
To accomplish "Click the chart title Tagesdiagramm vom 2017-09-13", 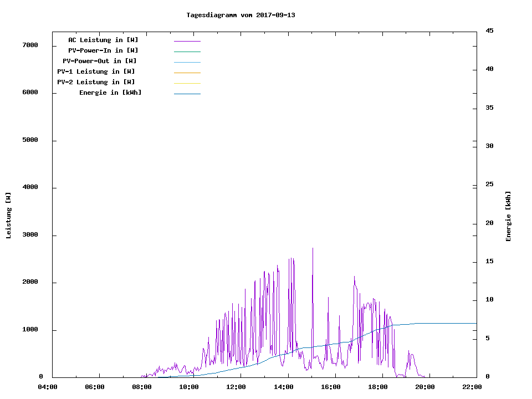I will coord(241,15).
